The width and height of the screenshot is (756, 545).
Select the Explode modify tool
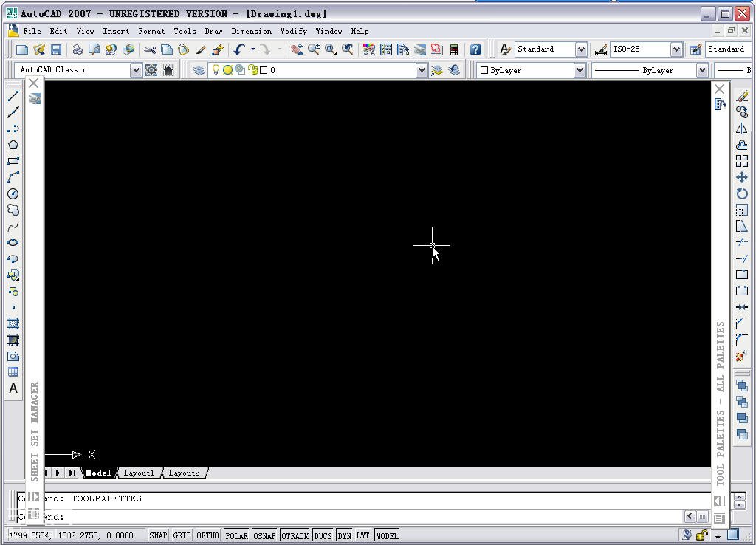(x=742, y=357)
